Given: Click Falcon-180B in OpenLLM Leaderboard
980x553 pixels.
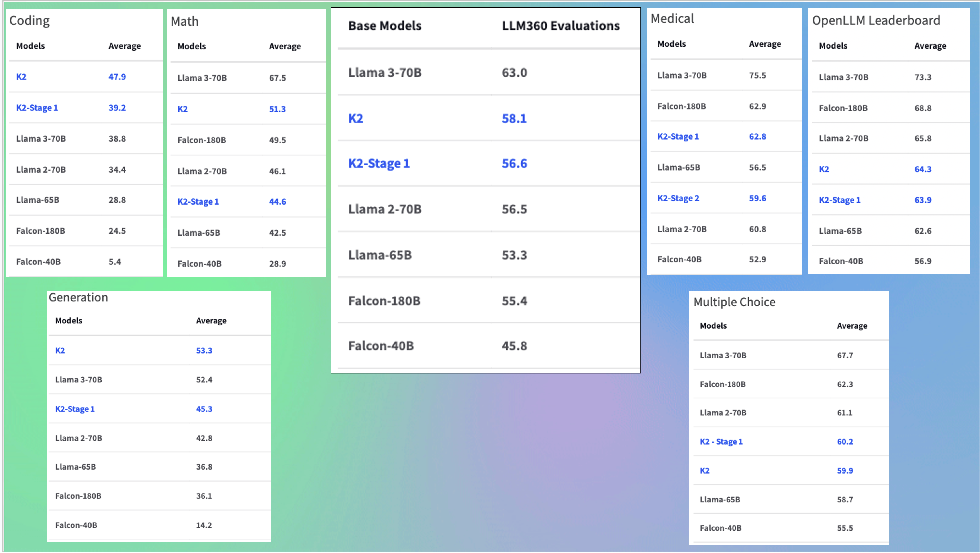Looking at the screenshot, I should (x=843, y=108).
